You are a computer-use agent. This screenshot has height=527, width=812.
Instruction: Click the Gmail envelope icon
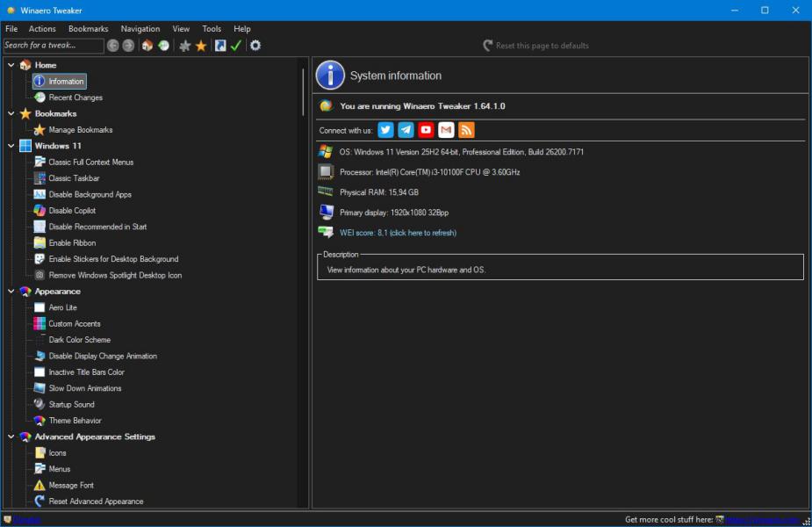[446, 130]
